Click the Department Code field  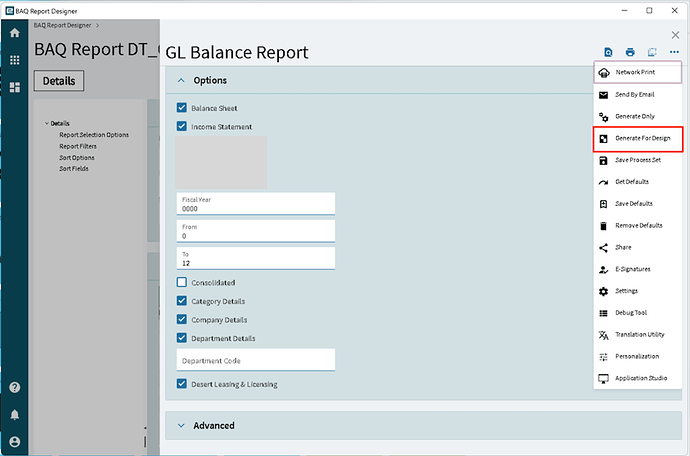[x=256, y=360]
